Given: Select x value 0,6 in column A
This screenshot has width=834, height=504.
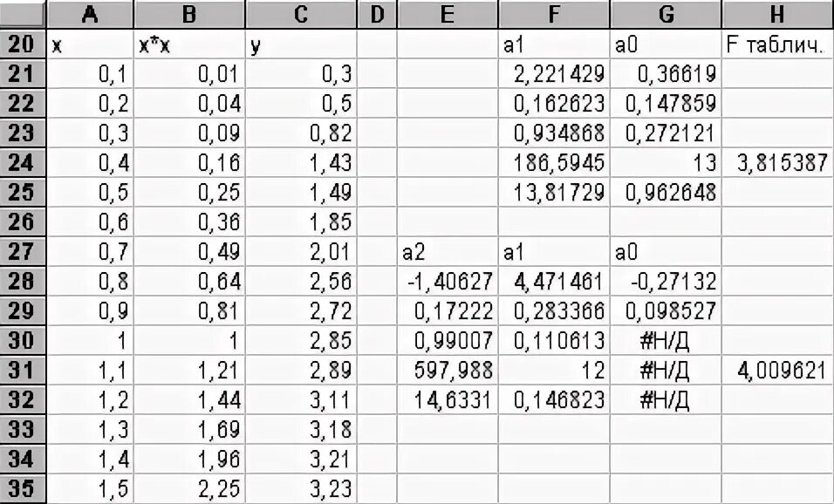Looking at the screenshot, I should (90, 222).
